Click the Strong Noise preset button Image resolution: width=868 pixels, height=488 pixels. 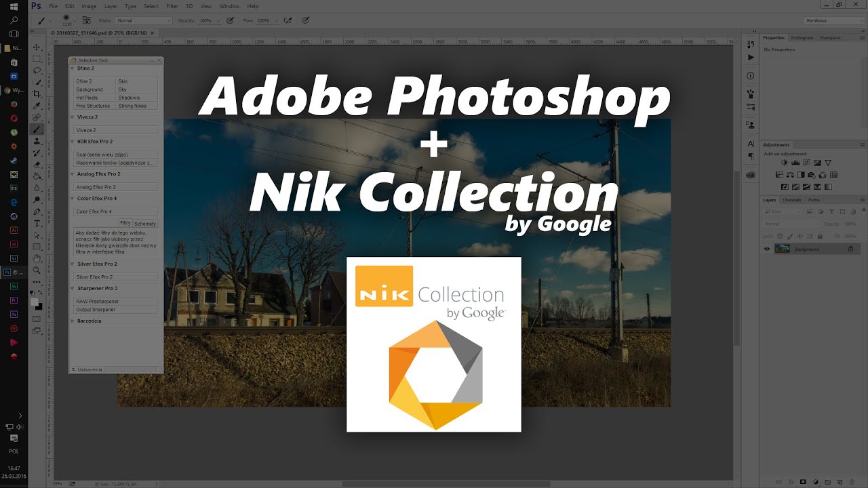coord(137,106)
